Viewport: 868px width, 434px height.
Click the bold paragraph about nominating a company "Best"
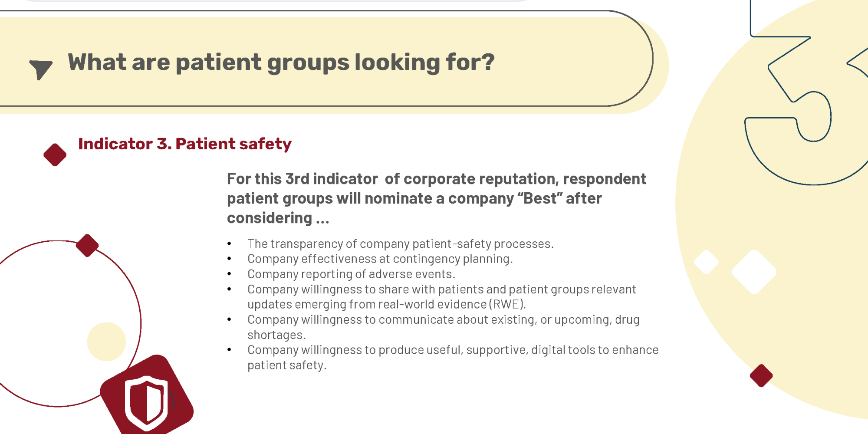point(437,198)
